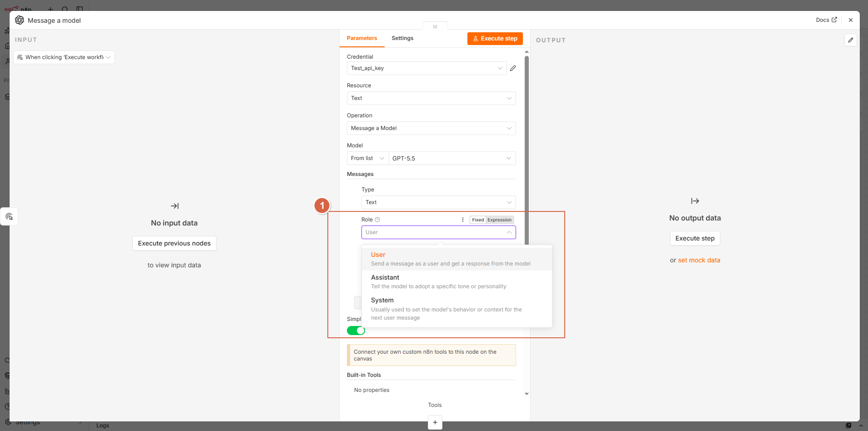This screenshot has height=431, width=868.
Task: Click the input arrow icon above No input data
Action: point(175,206)
